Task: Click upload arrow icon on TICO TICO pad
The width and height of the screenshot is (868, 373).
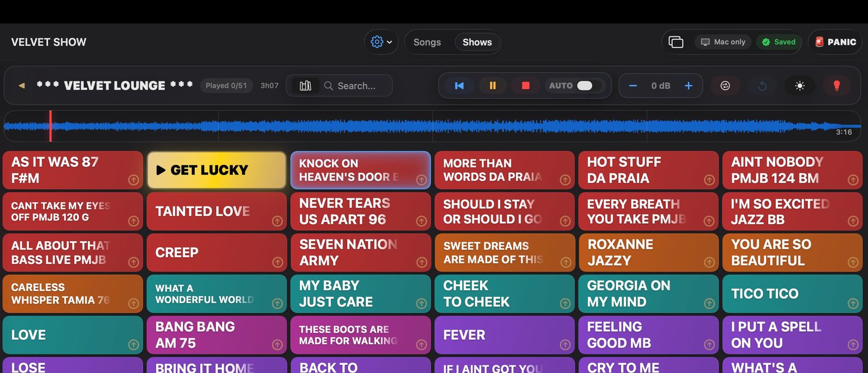Action: pos(853,304)
